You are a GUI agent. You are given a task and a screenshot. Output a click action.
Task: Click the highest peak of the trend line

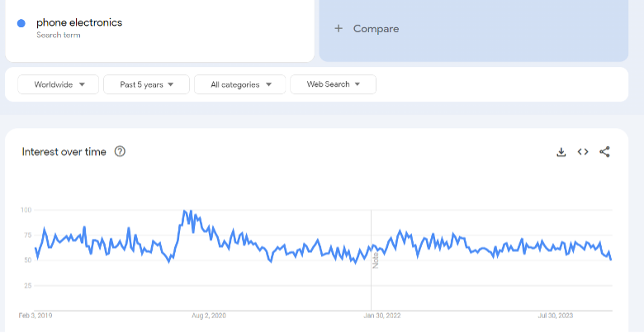point(184,211)
